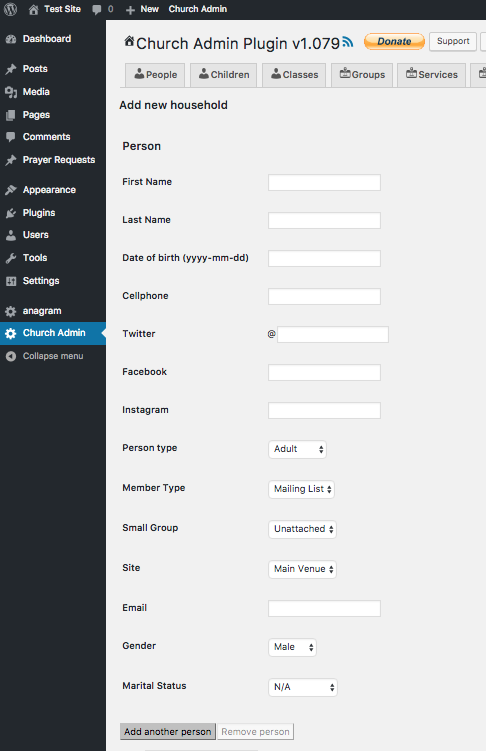The height and width of the screenshot is (751, 486).
Task: Click the Facebook input field
Action: click(x=324, y=373)
